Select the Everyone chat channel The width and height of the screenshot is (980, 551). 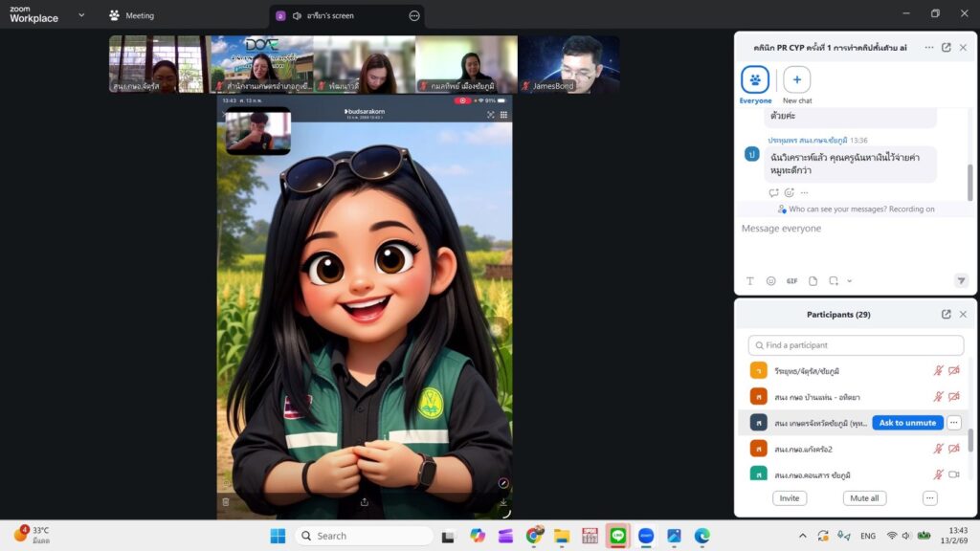pos(755,80)
